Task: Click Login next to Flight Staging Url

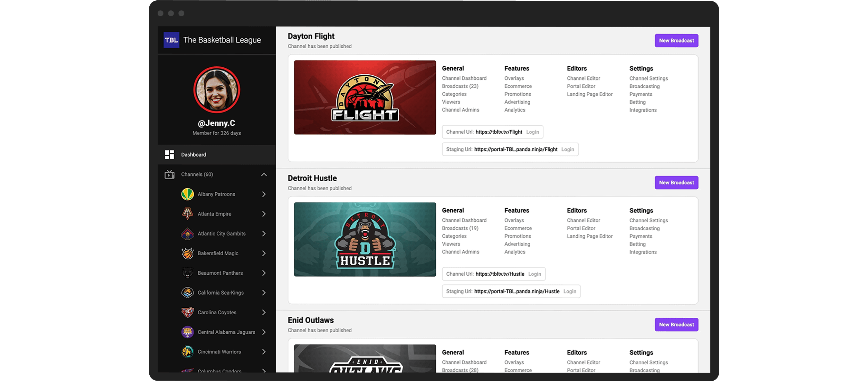Action: point(568,149)
